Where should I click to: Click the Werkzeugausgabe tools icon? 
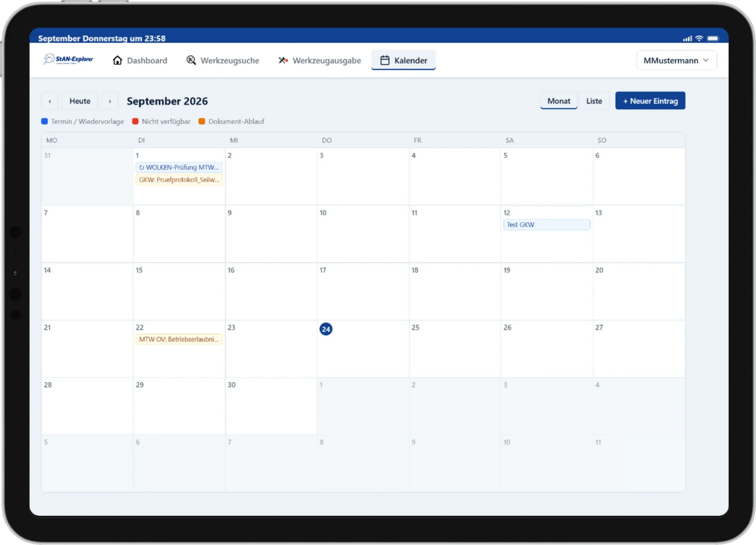[283, 60]
